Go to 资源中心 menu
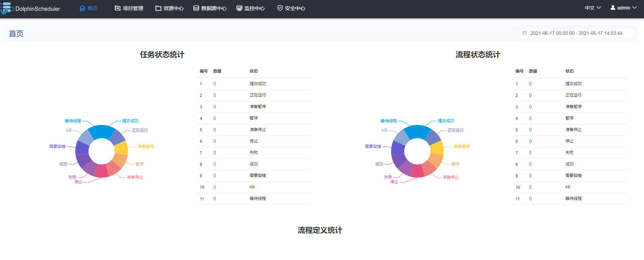 pos(170,8)
